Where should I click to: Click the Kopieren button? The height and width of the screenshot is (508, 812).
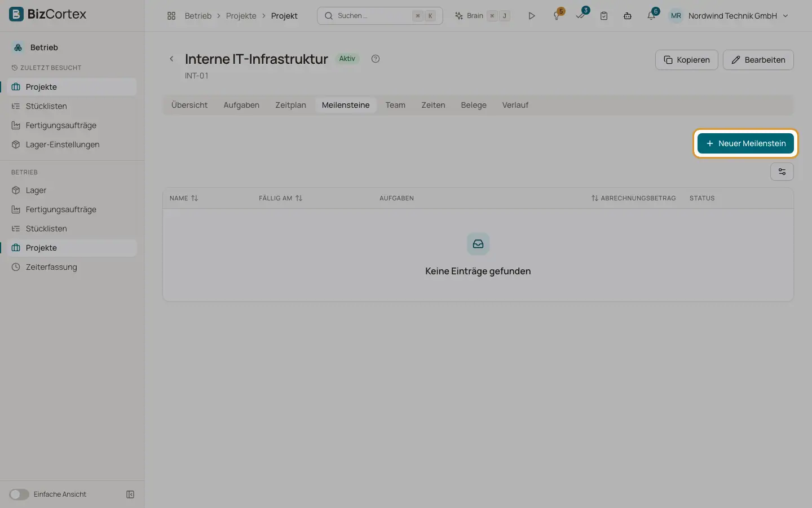(687, 60)
